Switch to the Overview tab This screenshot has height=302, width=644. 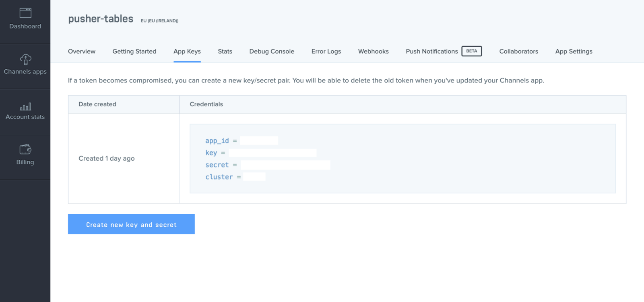tap(82, 51)
